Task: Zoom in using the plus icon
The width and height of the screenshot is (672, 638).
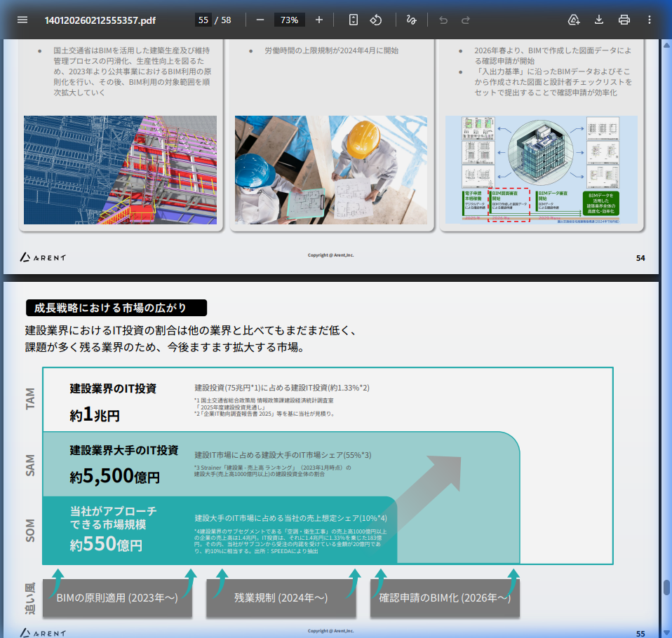Action: [x=319, y=20]
